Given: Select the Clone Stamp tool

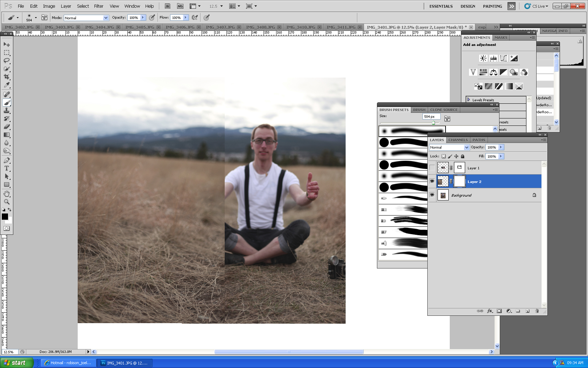Looking at the screenshot, I should (7, 111).
